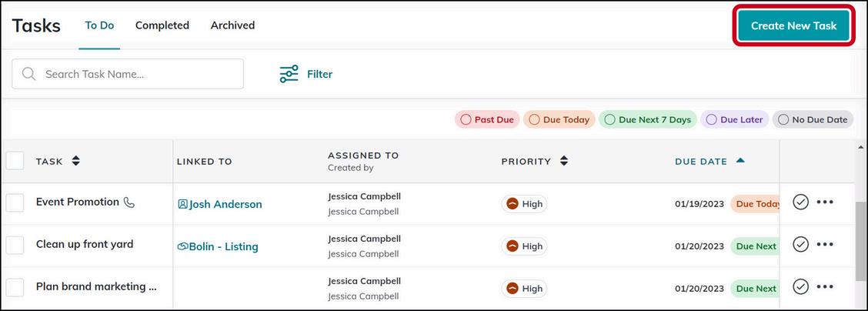The width and height of the screenshot is (868, 311).
Task: Mark Plan brand marketing task complete
Action: click(800, 286)
